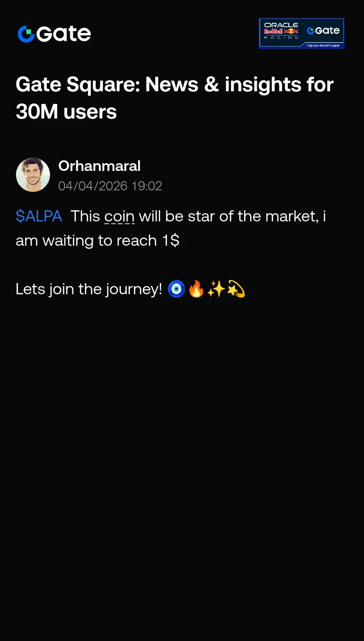Image resolution: width=364 pixels, height=641 pixels.
Task: Open Orhanmaral's profile avatar
Action: [33, 175]
